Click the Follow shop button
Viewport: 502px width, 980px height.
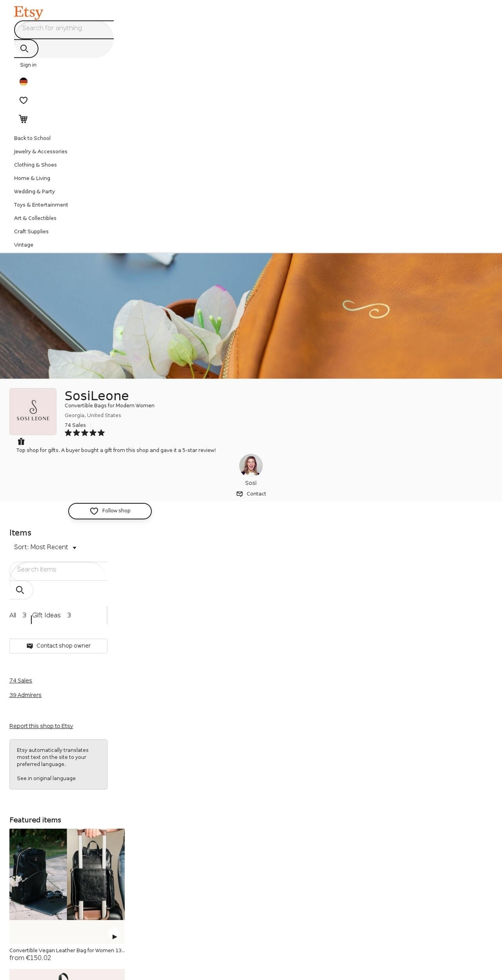pos(110,511)
